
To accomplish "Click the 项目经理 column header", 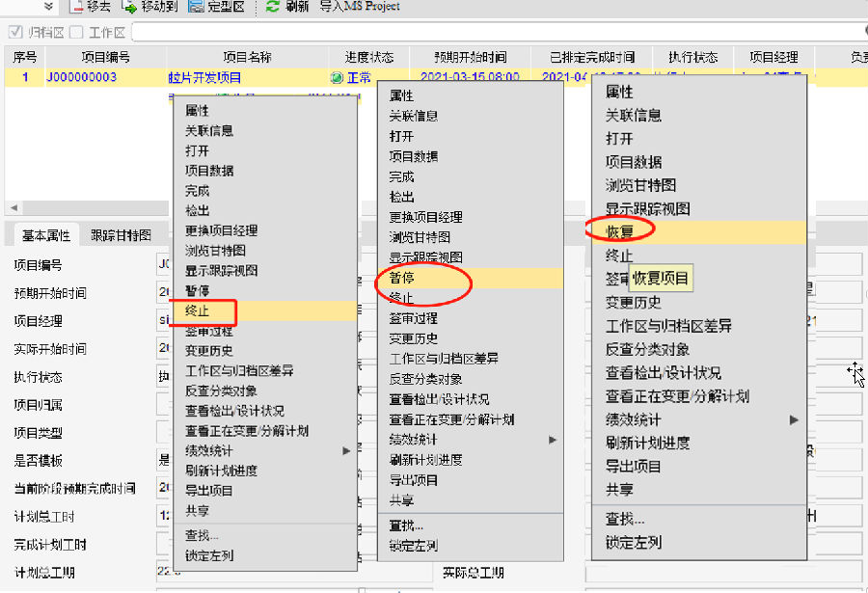I will click(x=773, y=57).
